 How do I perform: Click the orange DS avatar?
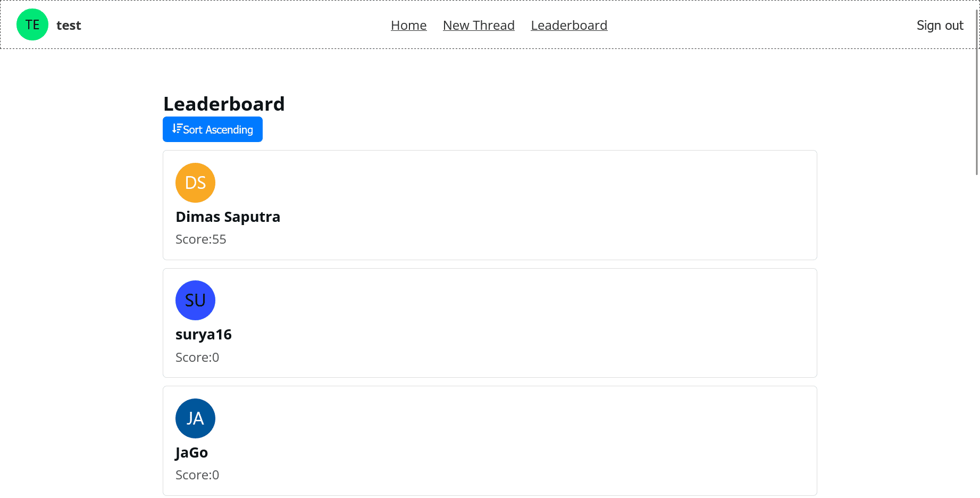click(195, 183)
